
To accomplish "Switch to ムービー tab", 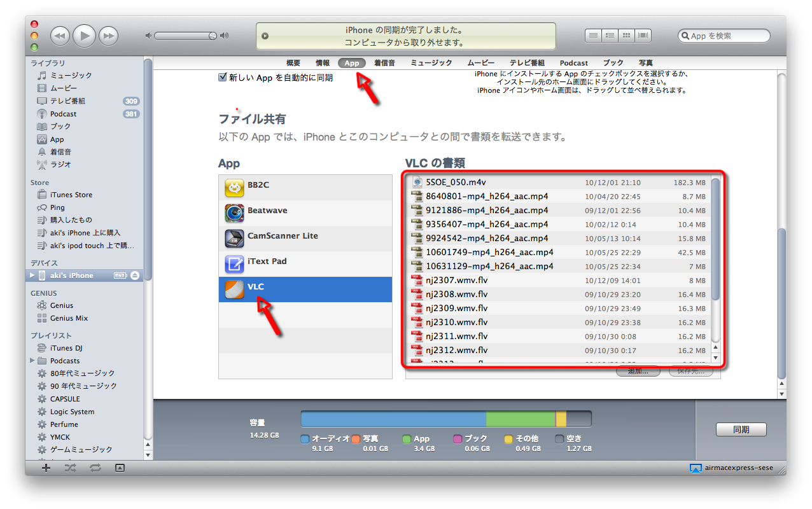I will (481, 63).
